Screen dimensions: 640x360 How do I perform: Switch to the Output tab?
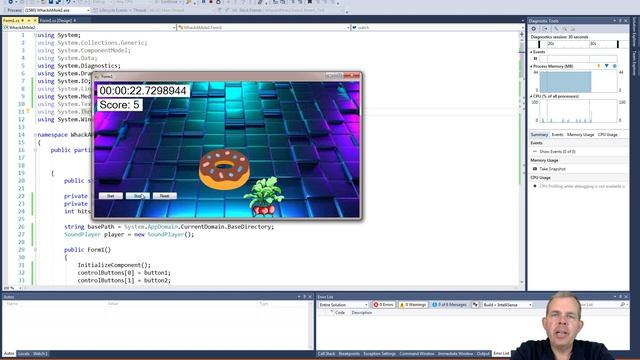point(483,353)
